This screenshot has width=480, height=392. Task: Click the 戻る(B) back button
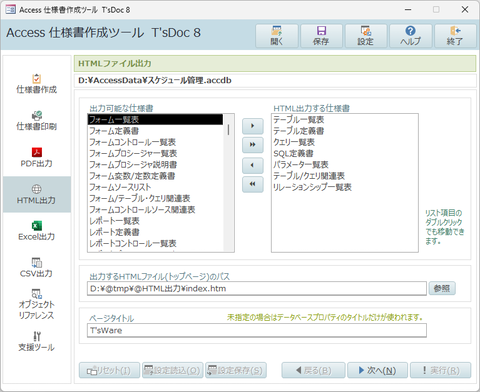click(x=313, y=370)
